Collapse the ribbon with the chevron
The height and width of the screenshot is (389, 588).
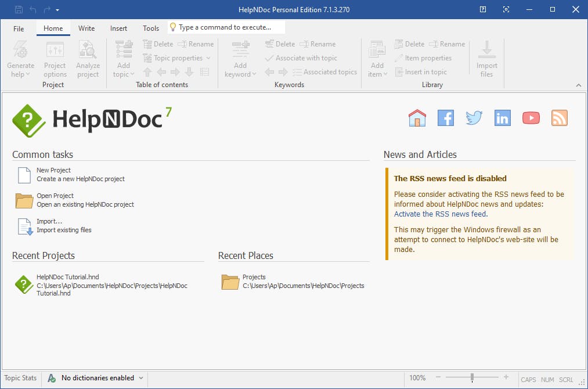pos(579,85)
